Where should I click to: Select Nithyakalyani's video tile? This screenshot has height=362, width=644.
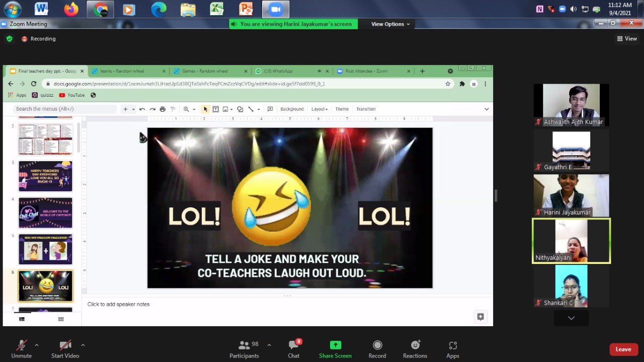coord(571,241)
